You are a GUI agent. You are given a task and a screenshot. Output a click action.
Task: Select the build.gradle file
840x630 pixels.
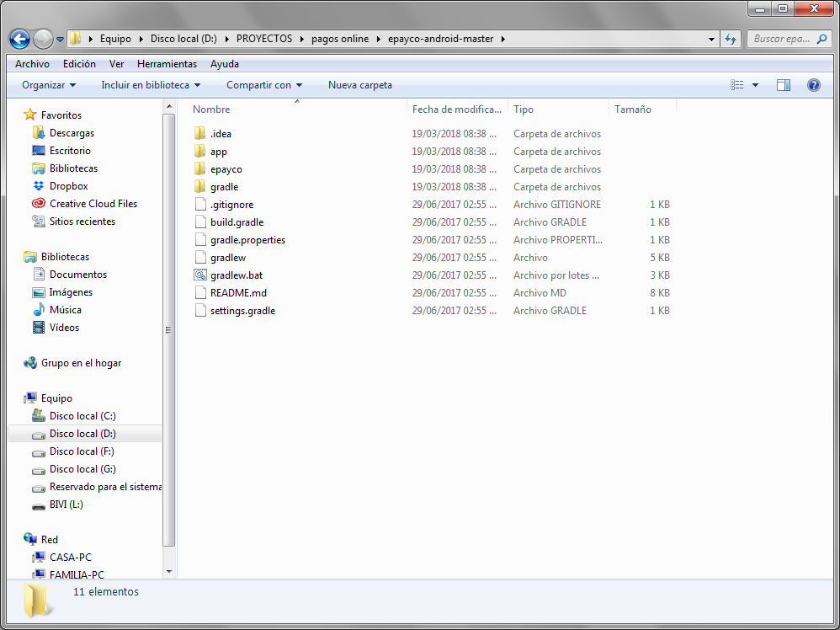tap(237, 222)
